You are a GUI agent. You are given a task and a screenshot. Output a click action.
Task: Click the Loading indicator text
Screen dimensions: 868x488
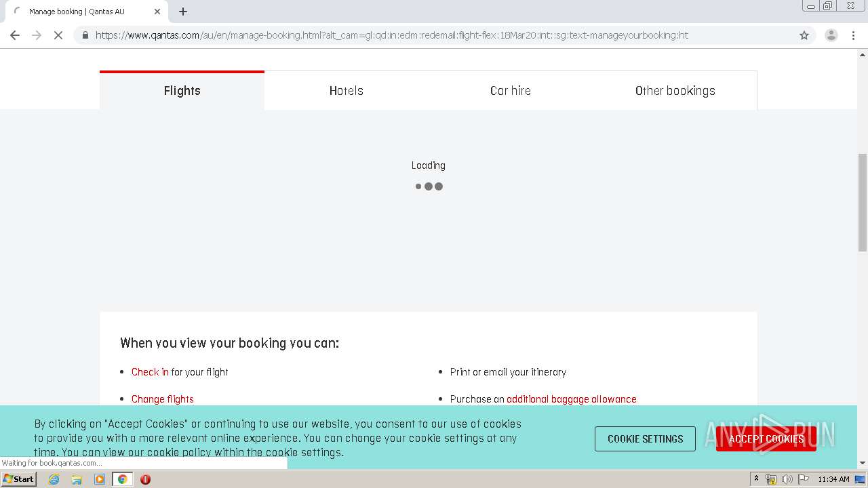pos(429,165)
